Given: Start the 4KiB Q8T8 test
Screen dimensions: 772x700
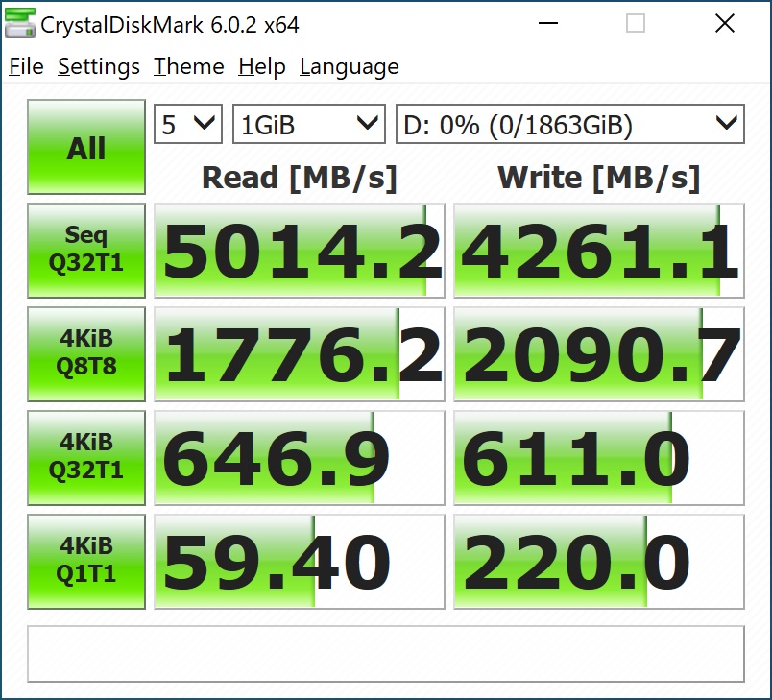Looking at the screenshot, I should click(x=86, y=354).
